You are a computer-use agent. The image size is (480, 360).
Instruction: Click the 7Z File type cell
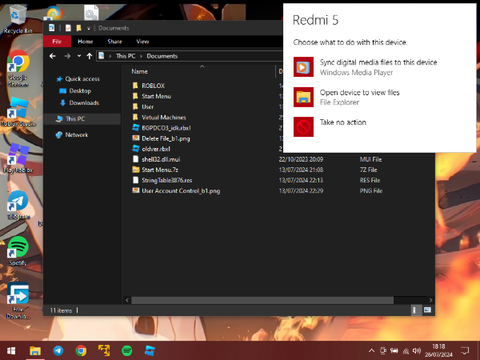tap(368, 170)
